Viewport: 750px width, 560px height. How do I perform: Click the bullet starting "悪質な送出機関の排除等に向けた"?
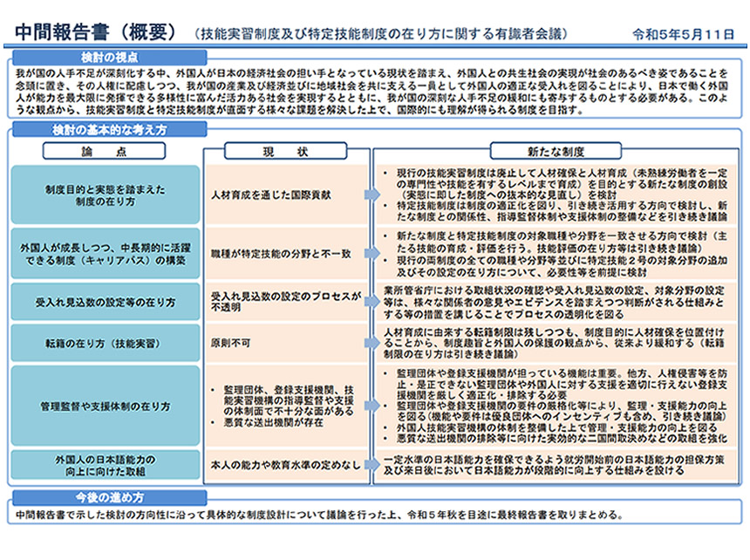coord(556,438)
